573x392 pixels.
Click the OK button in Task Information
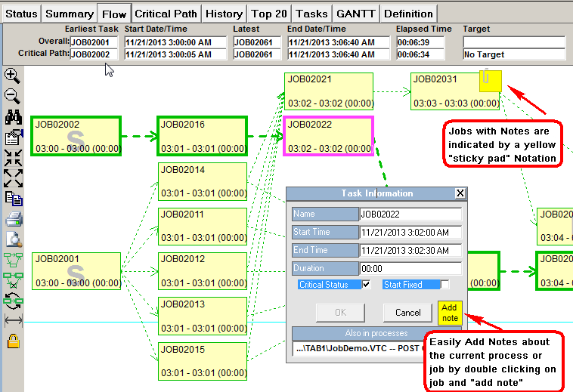[341, 313]
